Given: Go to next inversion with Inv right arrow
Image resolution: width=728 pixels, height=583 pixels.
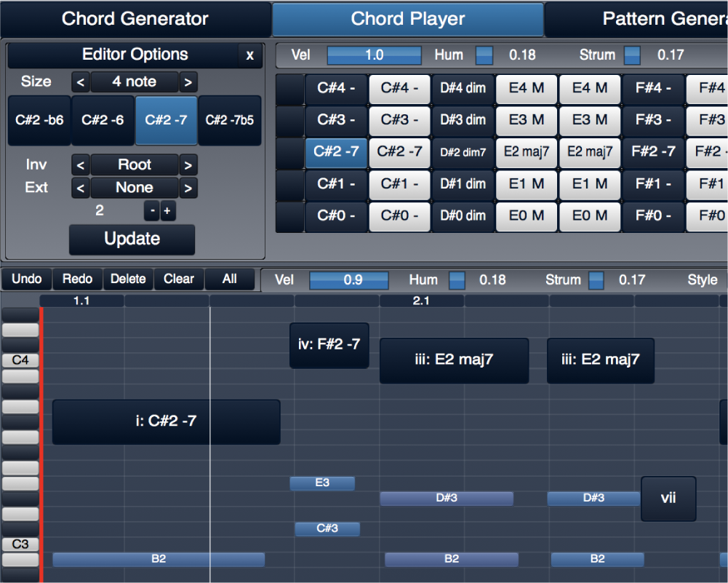Looking at the screenshot, I should 188,165.
